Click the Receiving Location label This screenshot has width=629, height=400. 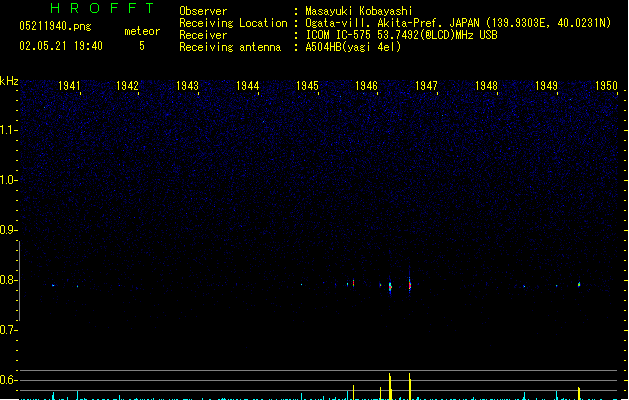[233, 23]
